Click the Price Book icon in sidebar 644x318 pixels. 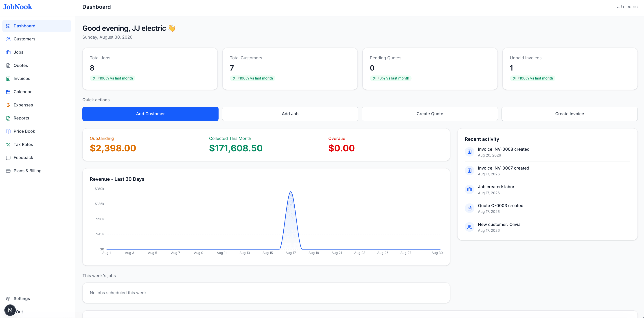(8, 131)
